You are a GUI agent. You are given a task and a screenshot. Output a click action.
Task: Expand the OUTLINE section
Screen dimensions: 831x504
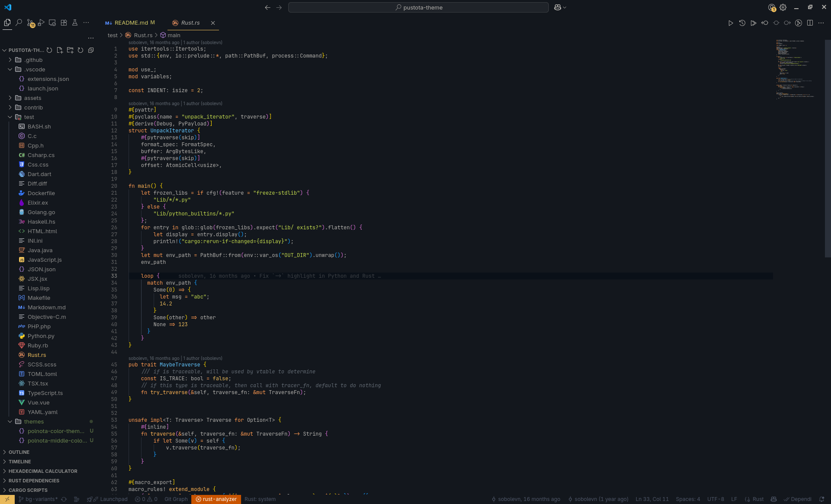[x=19, y=452]
